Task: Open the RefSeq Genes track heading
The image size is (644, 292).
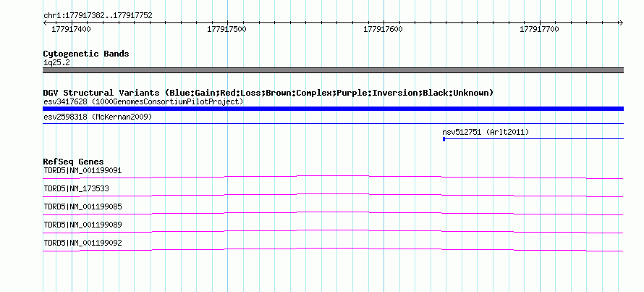Action: point(74,162)
